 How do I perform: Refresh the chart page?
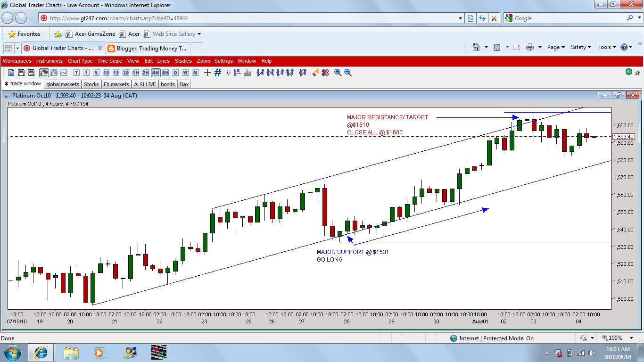click(x=482, y=18)
